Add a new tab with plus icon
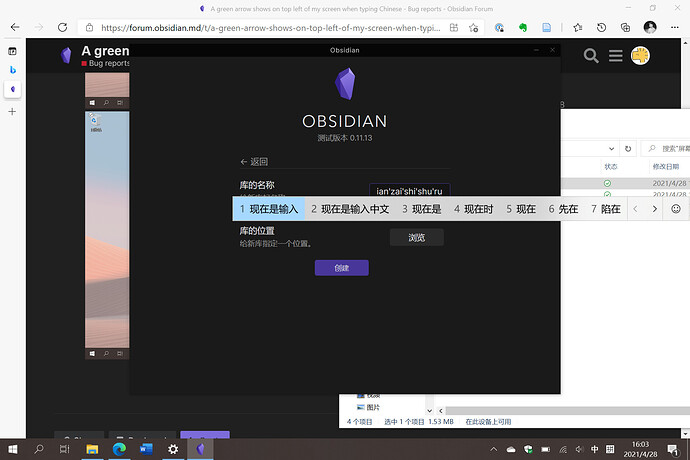This screenshot has height=460, width=690. (12, 111)
